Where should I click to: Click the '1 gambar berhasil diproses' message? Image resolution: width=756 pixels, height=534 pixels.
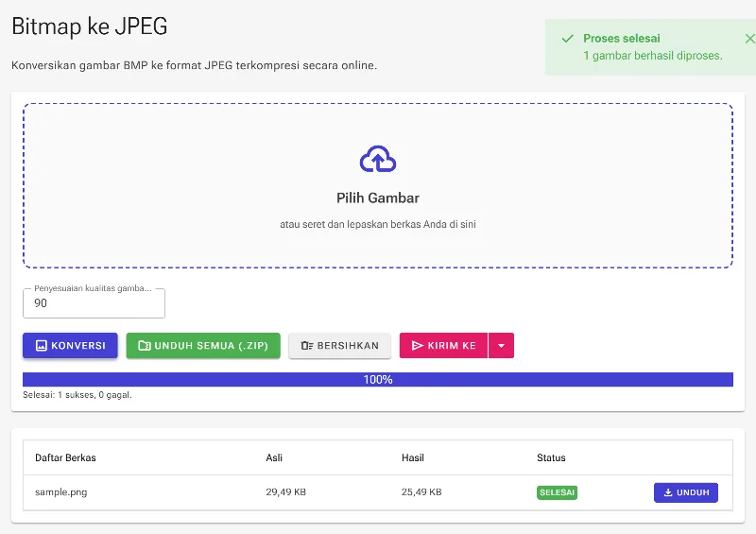tap(653, 56)
